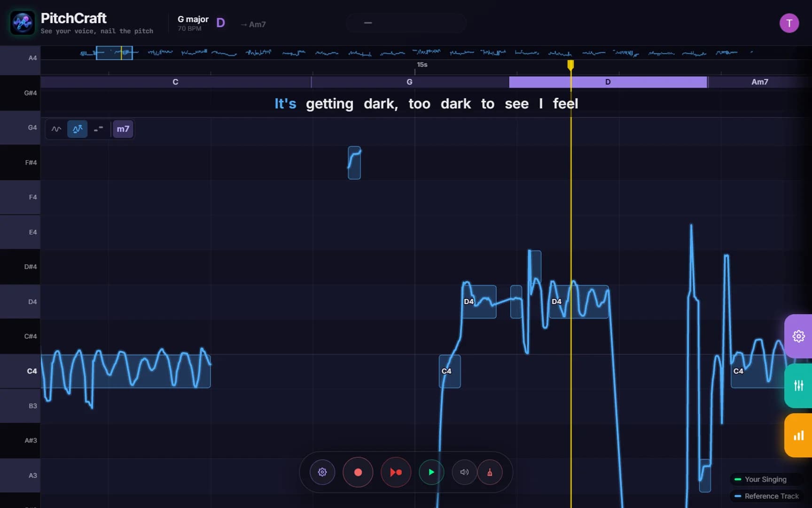Toggle the m7 chord label display
The width and height of the screenshot is (812, 508).
coord(123,129)
